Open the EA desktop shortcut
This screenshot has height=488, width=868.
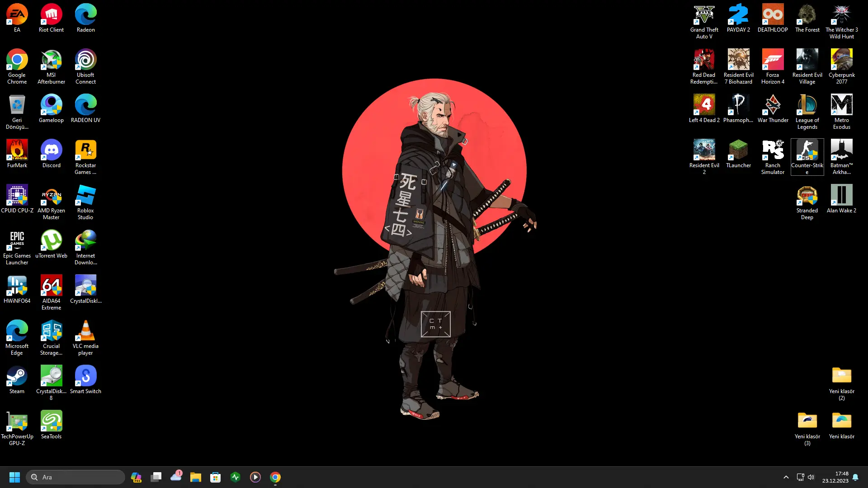[x=17, y=18]
